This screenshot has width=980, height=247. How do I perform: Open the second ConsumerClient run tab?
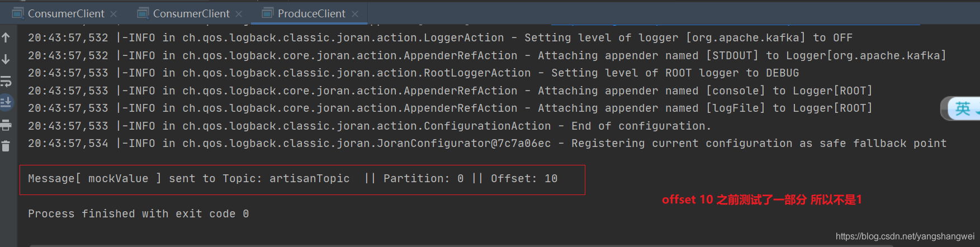pyautogui.click(x=191, y=13)
